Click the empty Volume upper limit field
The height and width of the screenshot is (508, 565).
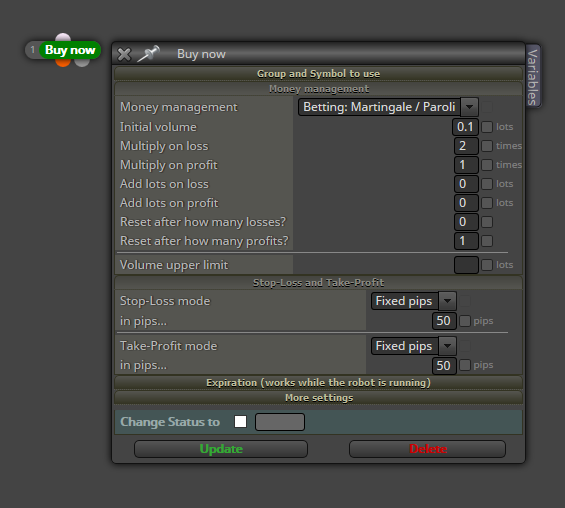point(466,265)
